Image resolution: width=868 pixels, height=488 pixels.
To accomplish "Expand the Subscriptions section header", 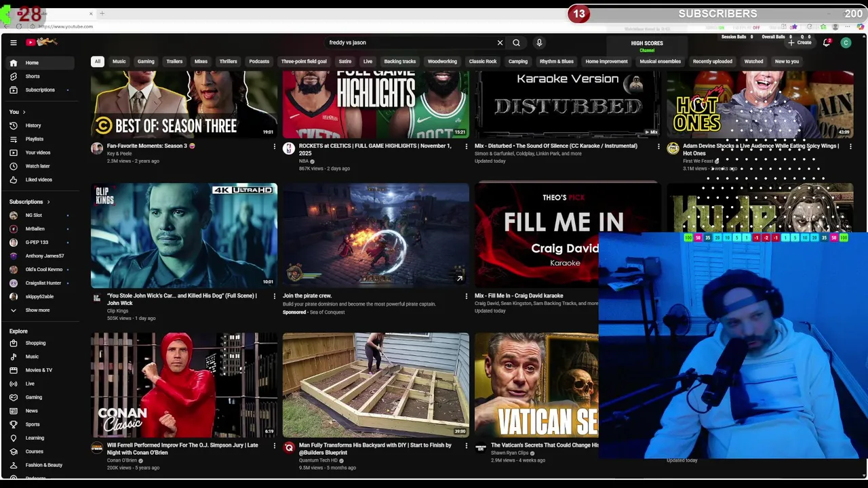I will tap(29, 201).
